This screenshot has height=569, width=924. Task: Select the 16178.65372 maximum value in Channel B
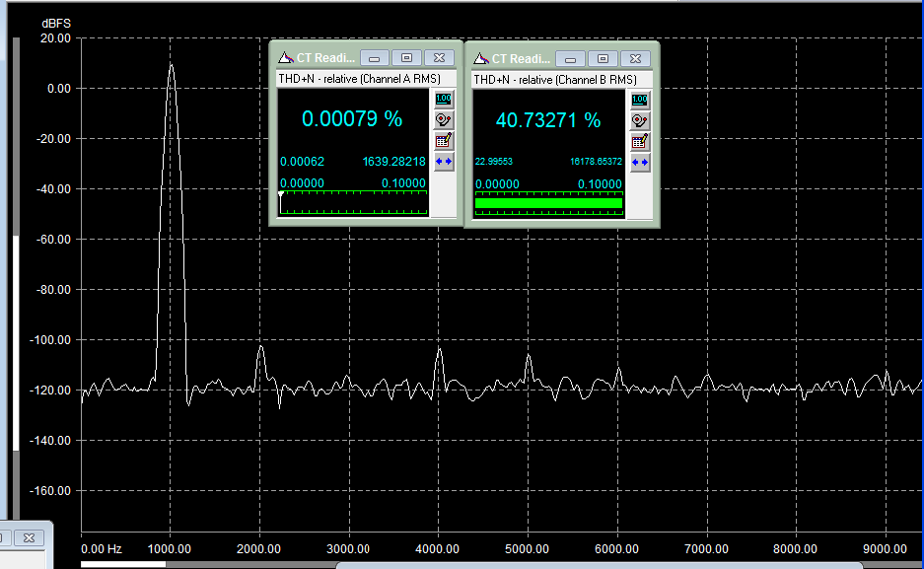point(596,162)
